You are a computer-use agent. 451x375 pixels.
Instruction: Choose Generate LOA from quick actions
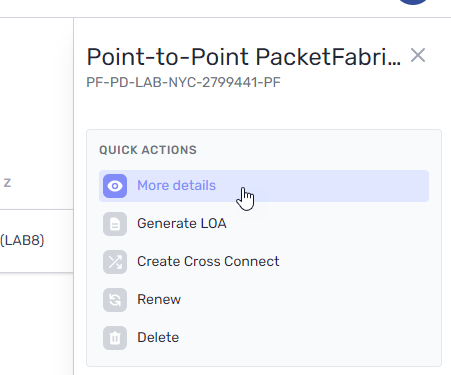(182, 223)
